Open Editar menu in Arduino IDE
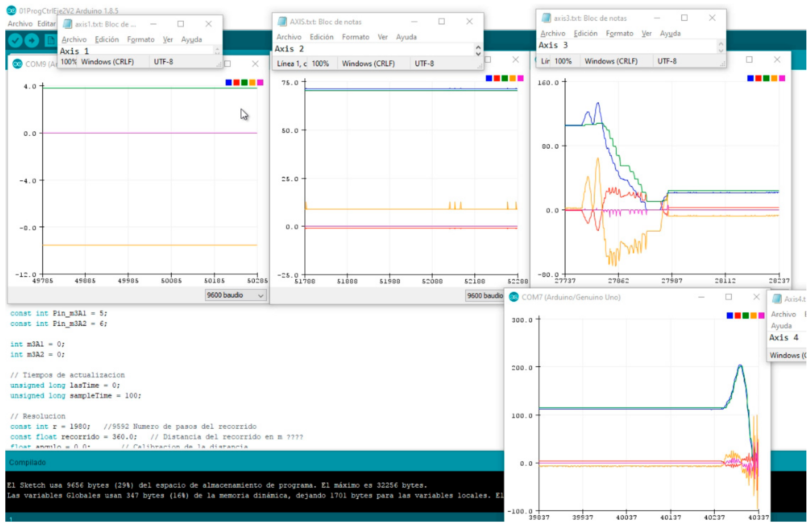 tap(46, 24)
